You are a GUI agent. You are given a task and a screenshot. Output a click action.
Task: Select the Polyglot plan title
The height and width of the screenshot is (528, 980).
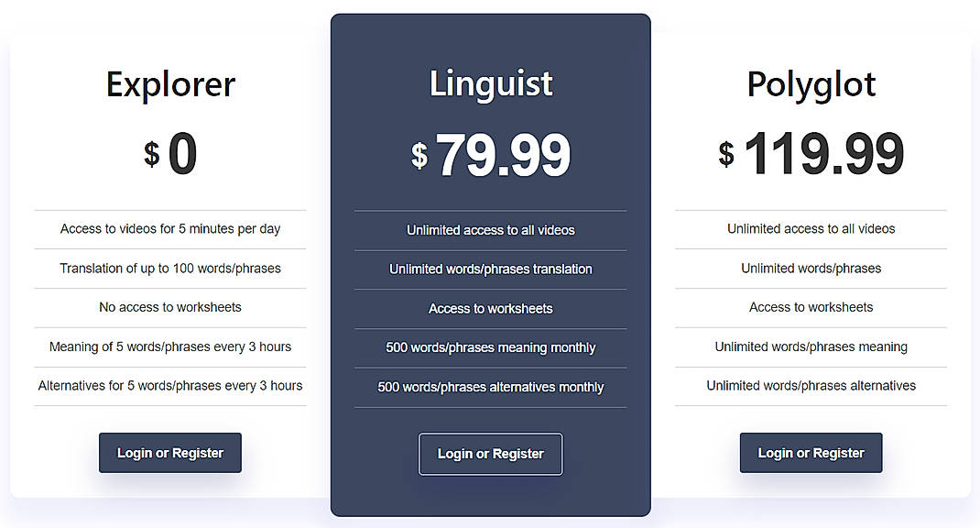(x=811, y=83)
